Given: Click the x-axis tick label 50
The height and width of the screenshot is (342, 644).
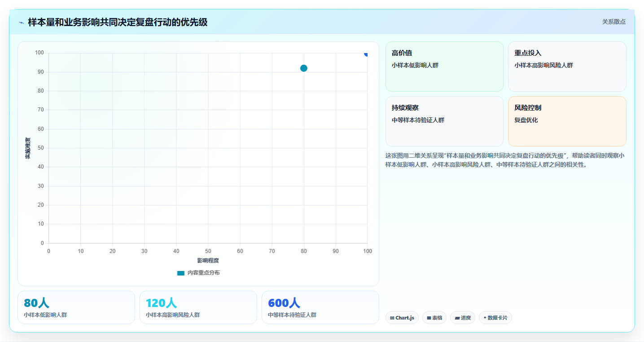Looking at the screenshot, I should click(208, 251).
